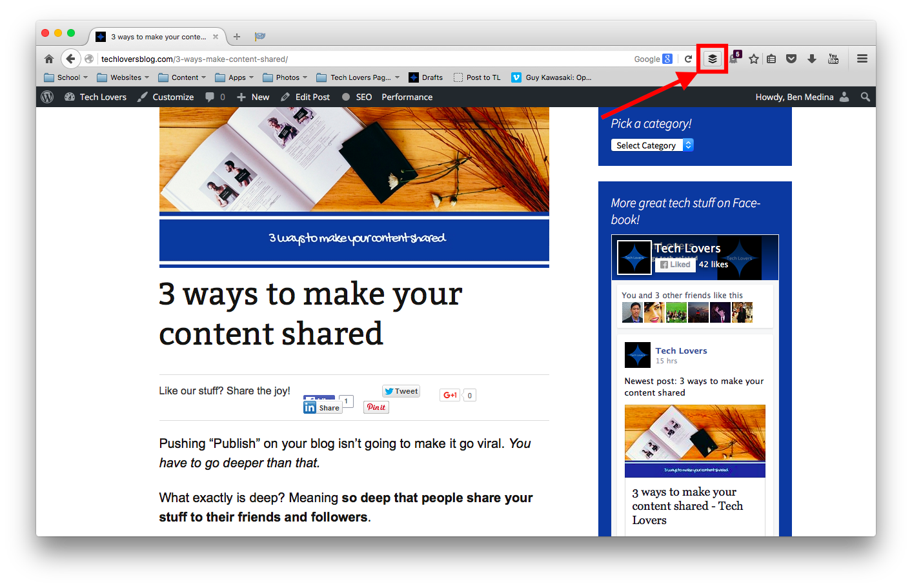Viewport: 912px width, 588px height.
Task: Click the Facebook widget post thumbnail image
Action: point(695,441)
